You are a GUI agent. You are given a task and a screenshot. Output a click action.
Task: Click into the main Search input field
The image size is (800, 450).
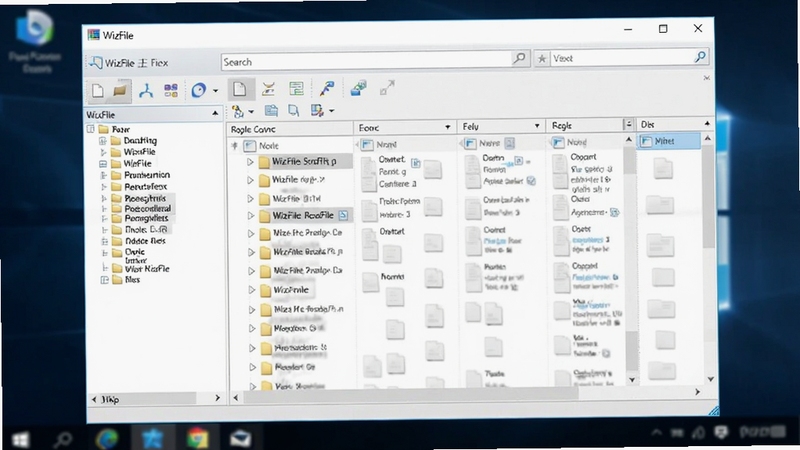366,62
